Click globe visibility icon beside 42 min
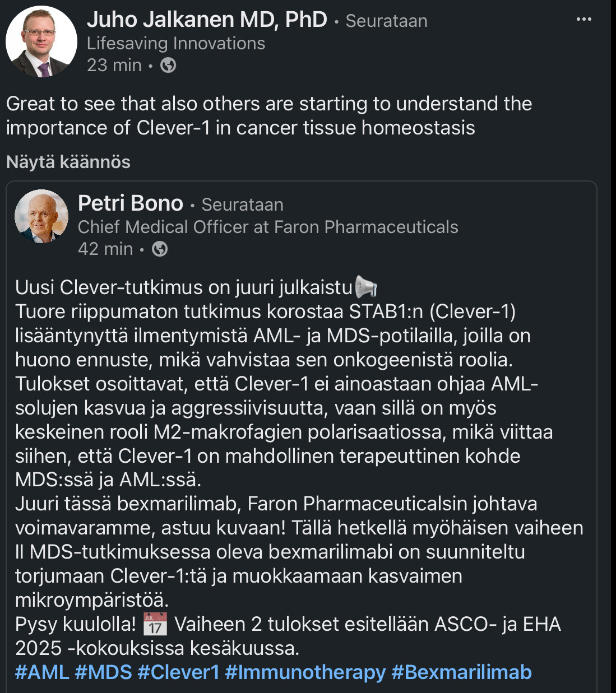Viewport: 616px width, 693px height. tap(160, 249)
